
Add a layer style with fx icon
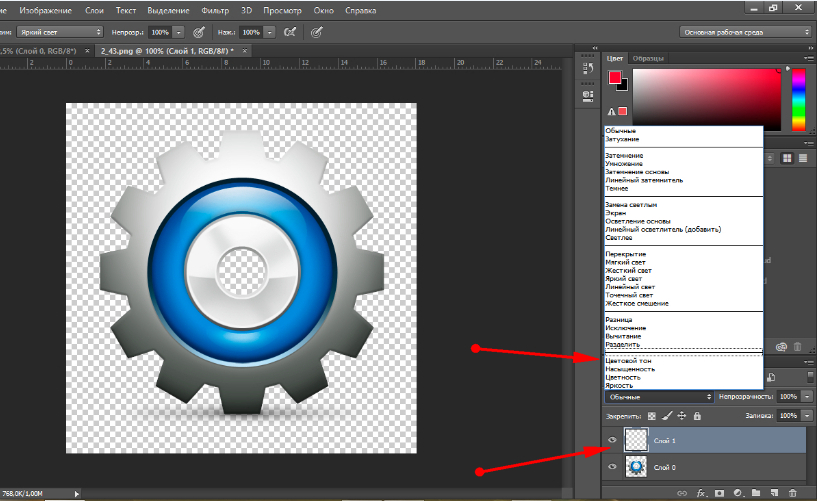point(701,493)
